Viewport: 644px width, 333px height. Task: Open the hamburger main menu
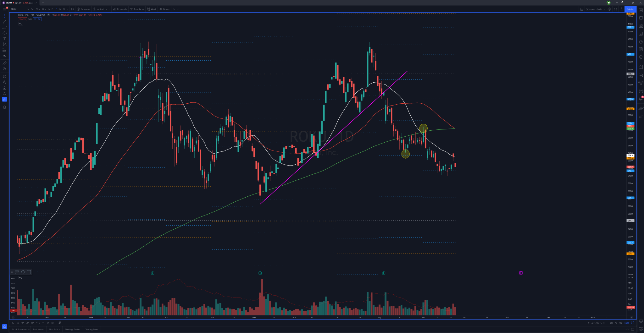click(4, 9)
